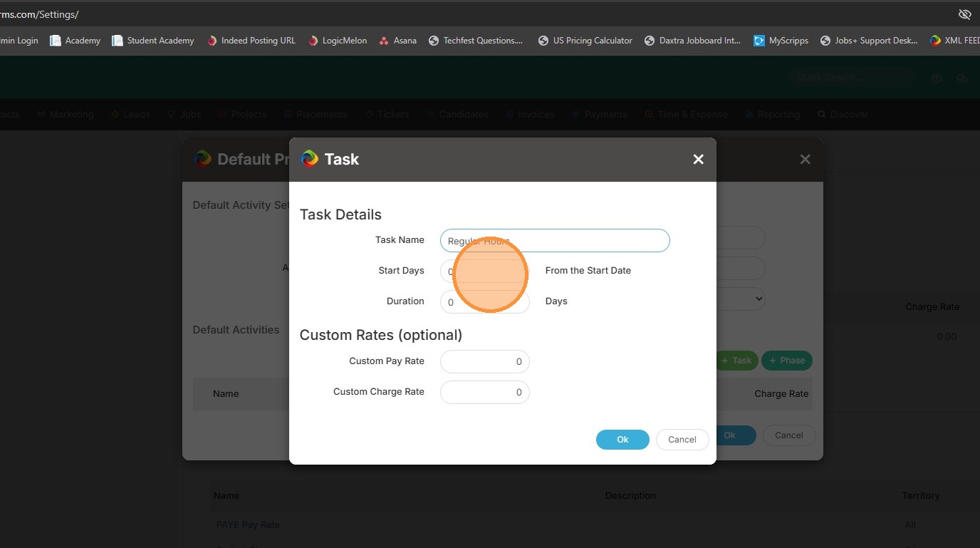
Task: Open the dropdown in the background dialog
Action: point(741,299)
